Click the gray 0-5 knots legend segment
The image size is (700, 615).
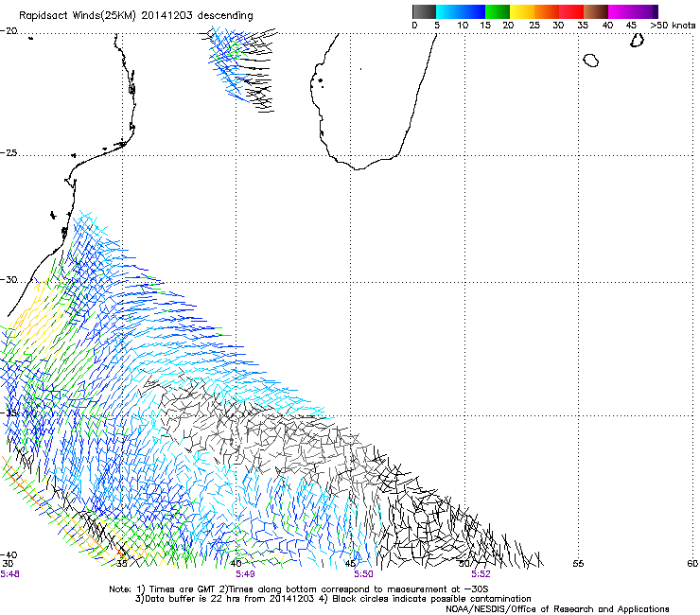pos(424,11)
